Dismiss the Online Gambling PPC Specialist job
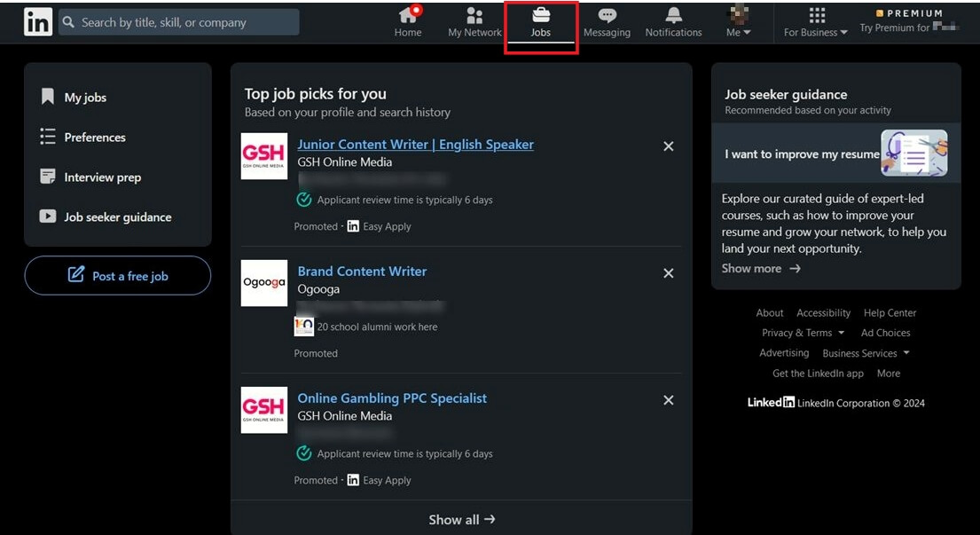980x535 pixels. point(668,400)
